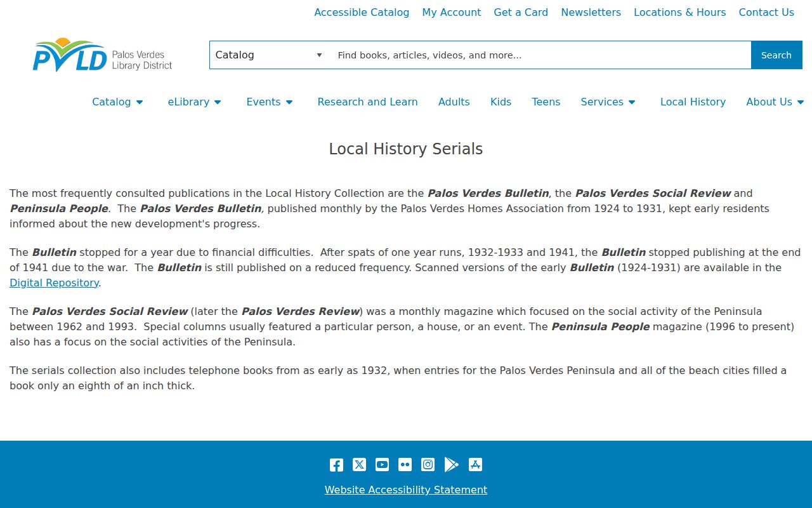Image resolution: width=812 pixels, height=508 pixels.
Task: Follow the Digital Repository link
Action: pyautogui.click(x=54, y=283)
